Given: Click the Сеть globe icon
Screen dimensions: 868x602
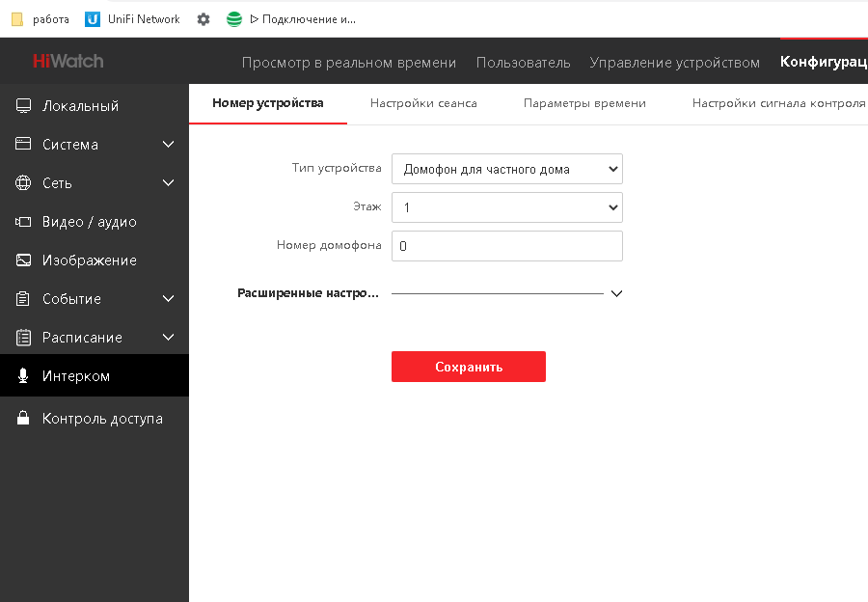Looking at the screenshot, I should coord(23,182).
